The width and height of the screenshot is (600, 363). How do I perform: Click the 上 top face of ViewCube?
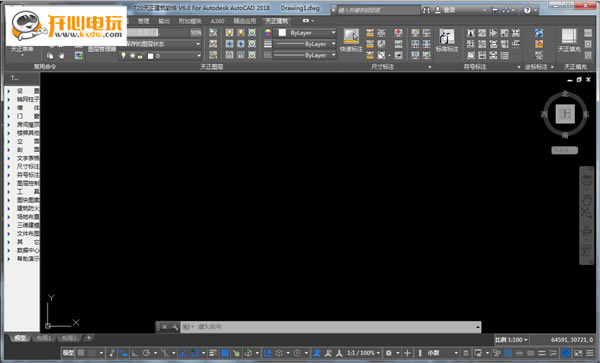pos(565,114)
